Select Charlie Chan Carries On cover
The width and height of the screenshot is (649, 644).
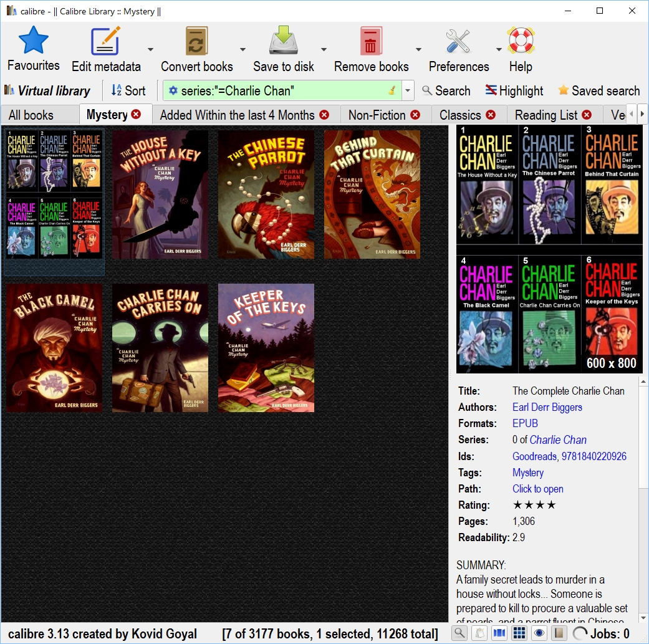point(160,348)
